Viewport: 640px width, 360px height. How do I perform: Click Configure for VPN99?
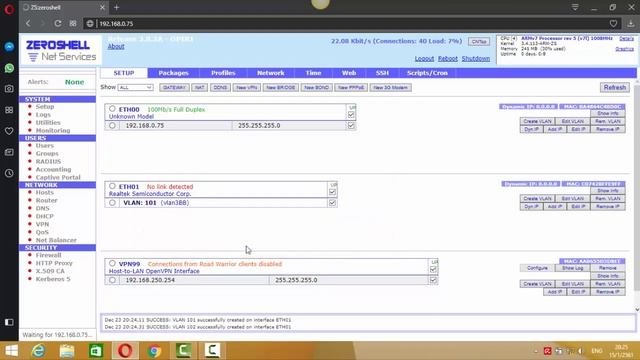pyautogui.click(x=537, y=268)
